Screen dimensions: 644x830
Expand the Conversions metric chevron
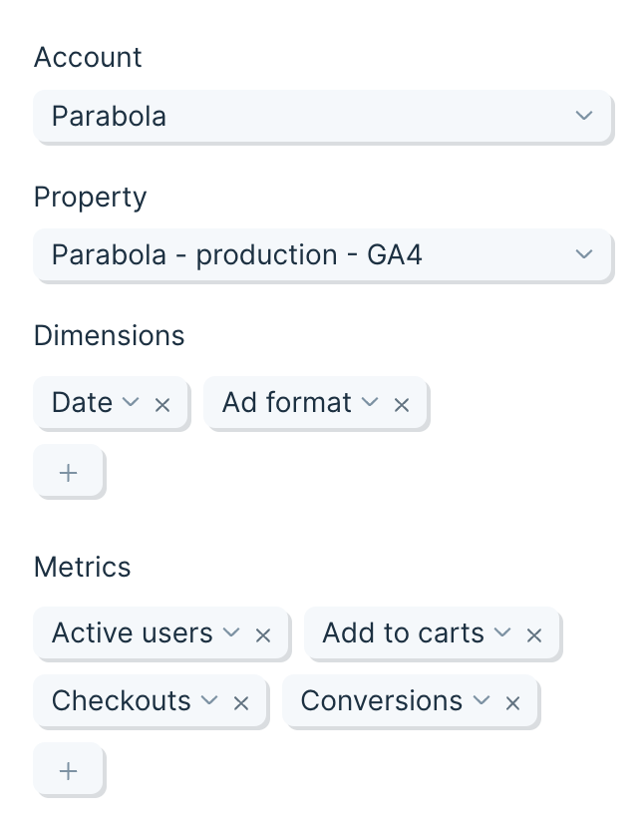(x=482, y=699)
